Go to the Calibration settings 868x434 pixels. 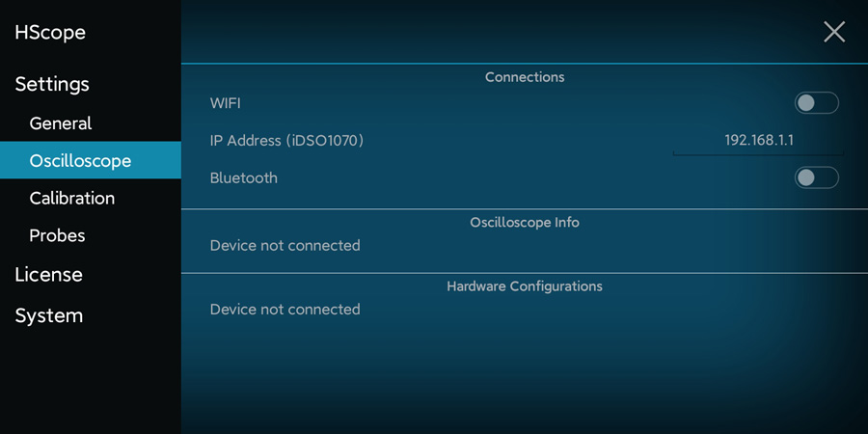pyautogui.click(x=72, y=198)
